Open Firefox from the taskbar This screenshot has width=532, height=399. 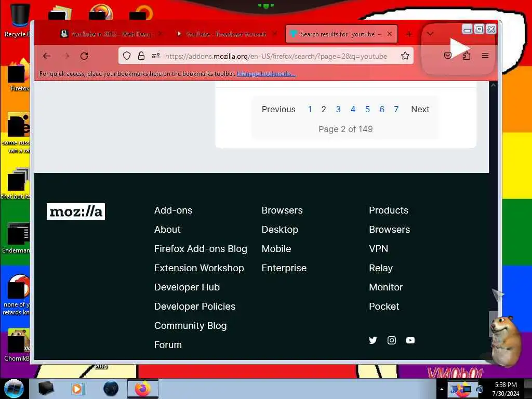(143, 389)
